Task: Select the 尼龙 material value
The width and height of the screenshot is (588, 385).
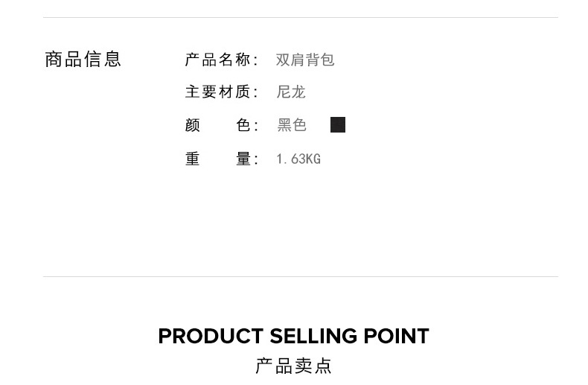Action: 291,92
